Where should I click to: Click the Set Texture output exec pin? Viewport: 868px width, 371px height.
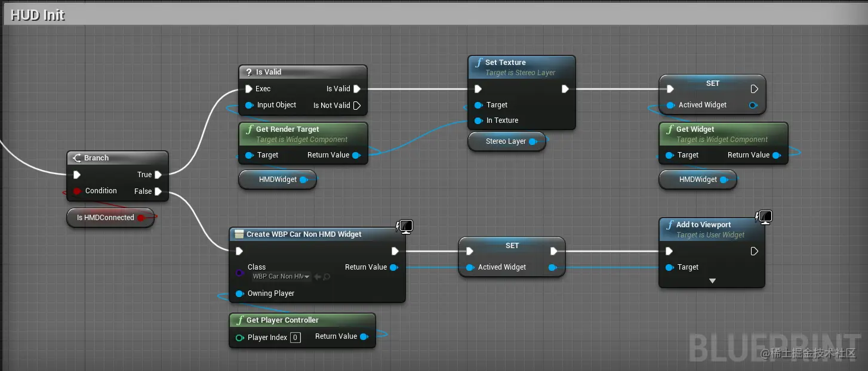pos(565,89)
